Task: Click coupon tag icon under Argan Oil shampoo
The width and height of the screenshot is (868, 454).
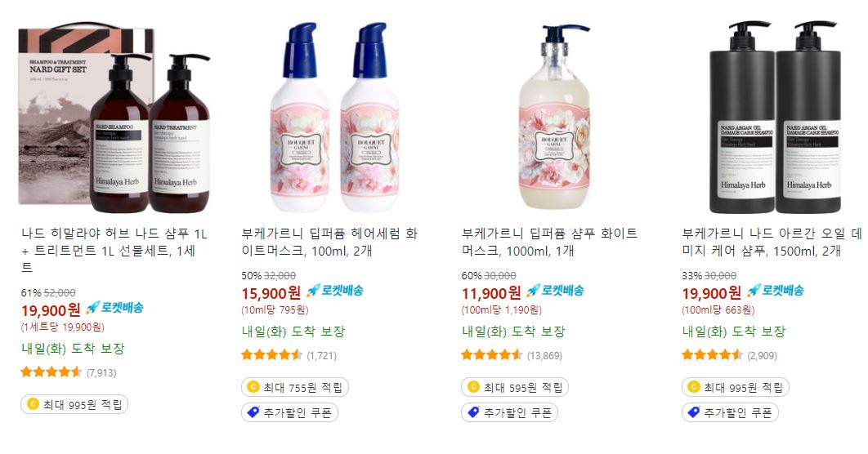Action: point(694,412)
